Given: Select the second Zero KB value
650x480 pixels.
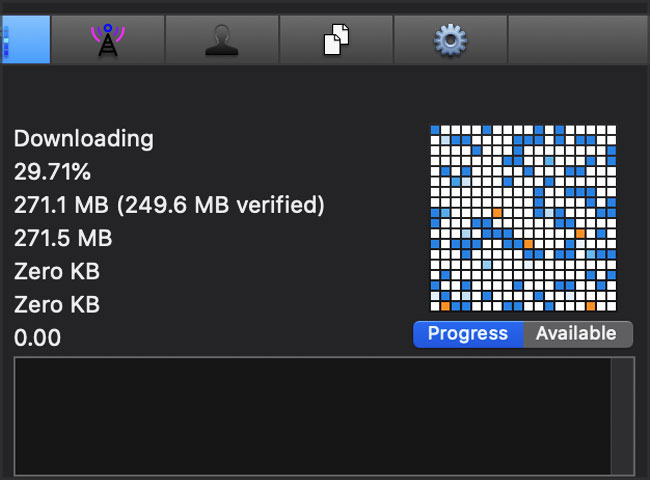Looking at the screenshot, I should [57, 305].
